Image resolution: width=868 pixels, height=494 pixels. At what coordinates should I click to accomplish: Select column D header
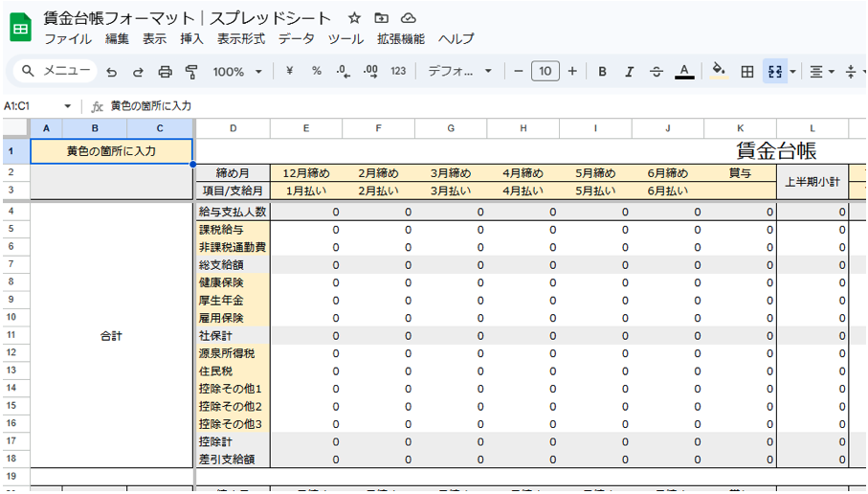[234, 128]
